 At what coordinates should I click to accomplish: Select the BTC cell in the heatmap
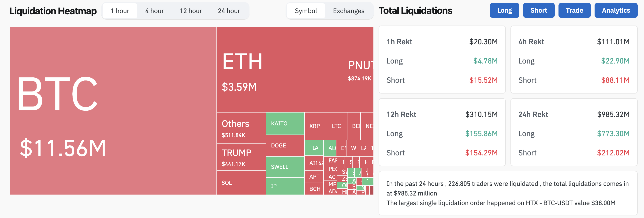112,110
